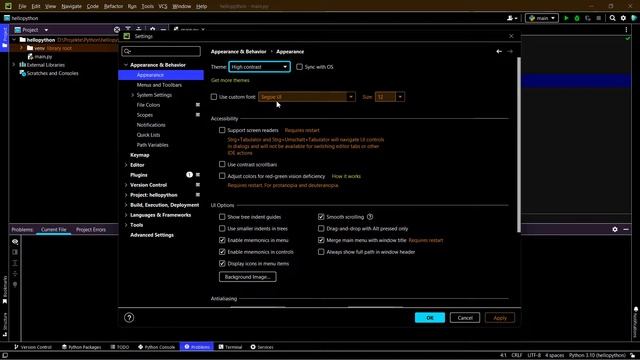
Task: Uncheck Enable mnemonics in menu
Action: [x=222, y=240]
